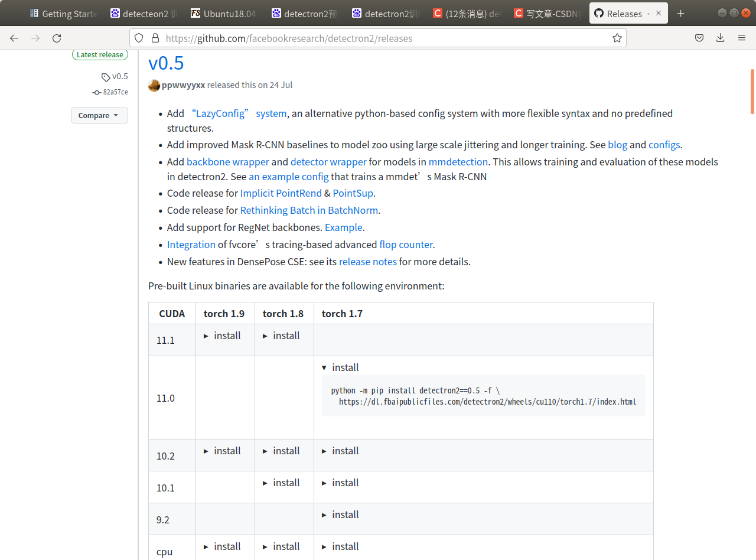Image resolution: width=756 pixels, height=560 pixels.
Task: Open the Implicit PointRend link
Action: point(281,193)
